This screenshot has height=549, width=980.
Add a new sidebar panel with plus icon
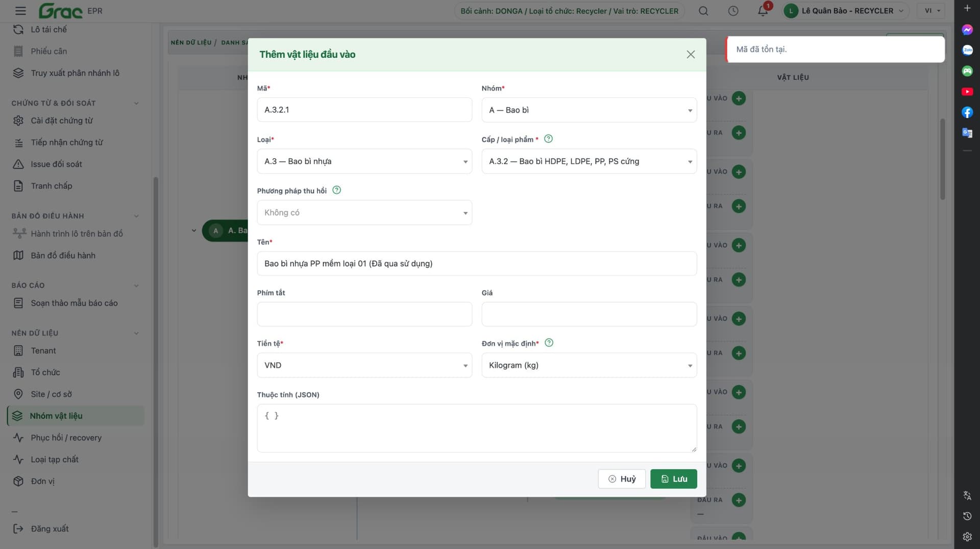tap(967, 8)
